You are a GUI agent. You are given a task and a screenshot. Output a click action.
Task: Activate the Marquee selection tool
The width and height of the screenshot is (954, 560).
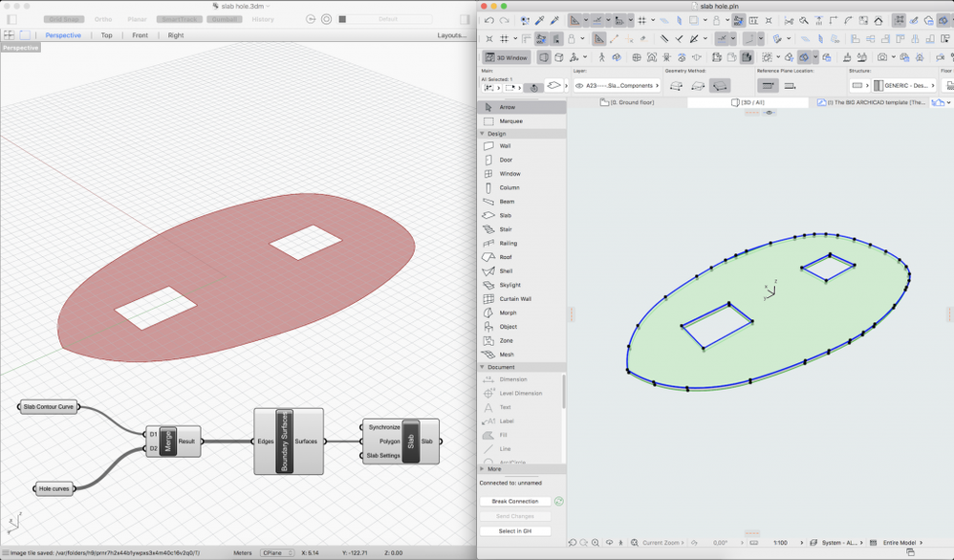[510, 121]
